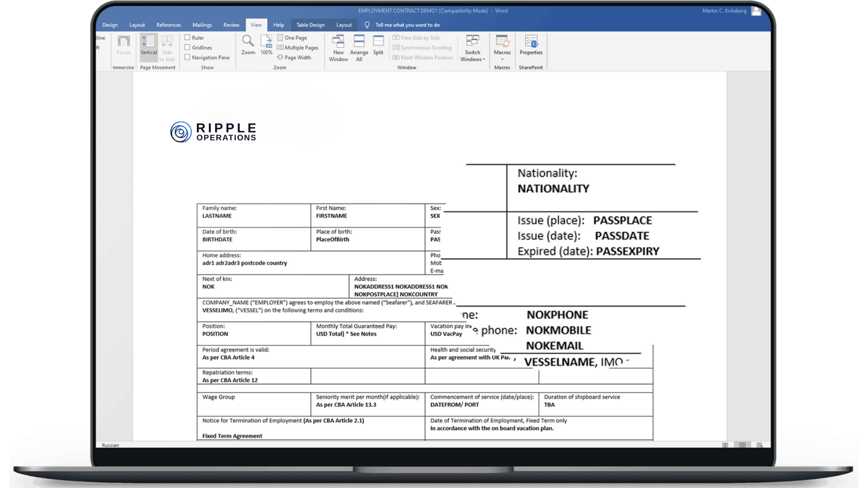This screenshot has width=868, height=488.
Task: Open the Table Design tab
Action: click(x=311, y=25)
